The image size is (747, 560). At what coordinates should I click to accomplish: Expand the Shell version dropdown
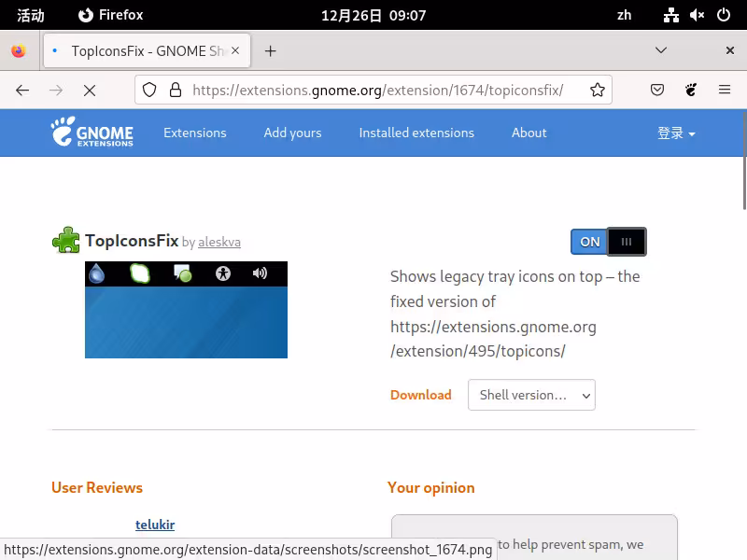(x=531, y=395)
